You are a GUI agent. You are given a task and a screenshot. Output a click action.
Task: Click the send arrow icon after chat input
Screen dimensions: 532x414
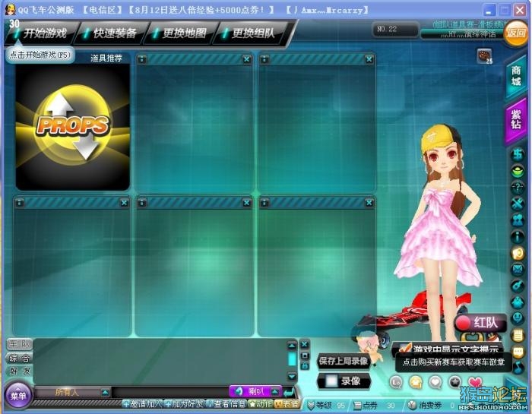pos(289,392)
